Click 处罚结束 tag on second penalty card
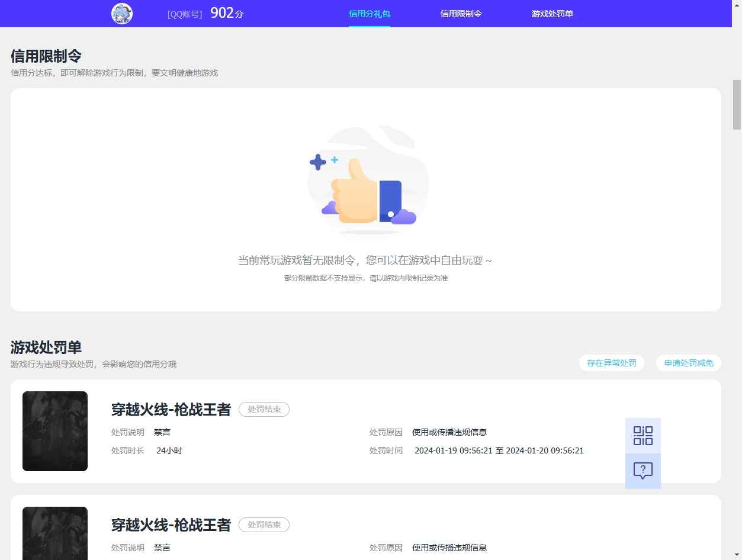The image size is (742, 560). 264,524
